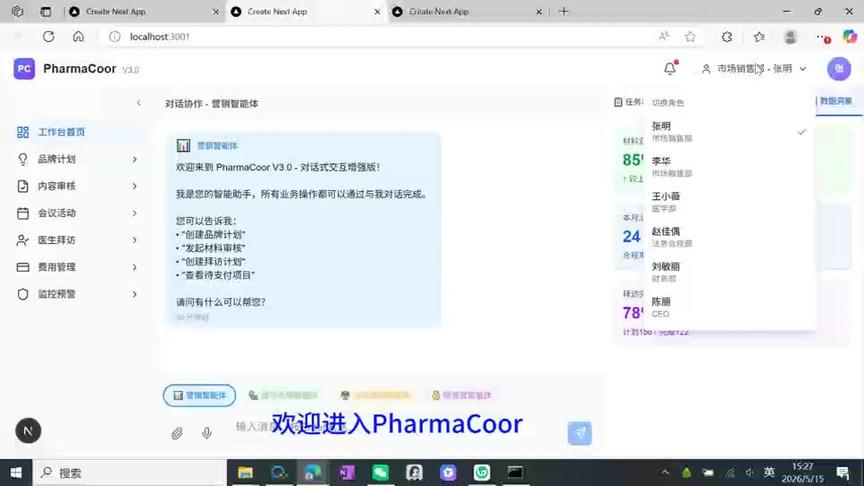Switch role to 刘敏丽
Viewport: 864px width, 486px height.
pyautogui.click(x=728, y=272)
